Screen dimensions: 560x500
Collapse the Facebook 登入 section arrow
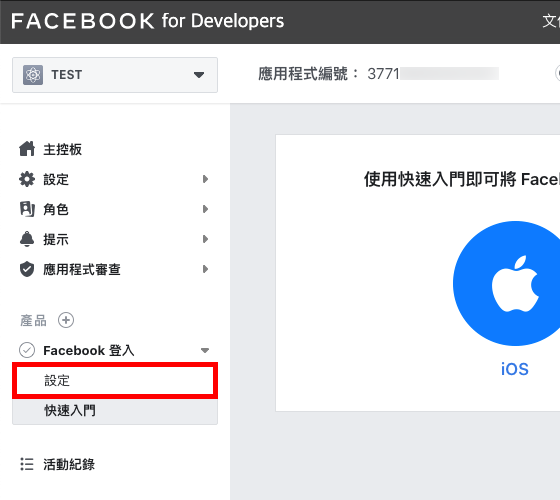point(205,350)
